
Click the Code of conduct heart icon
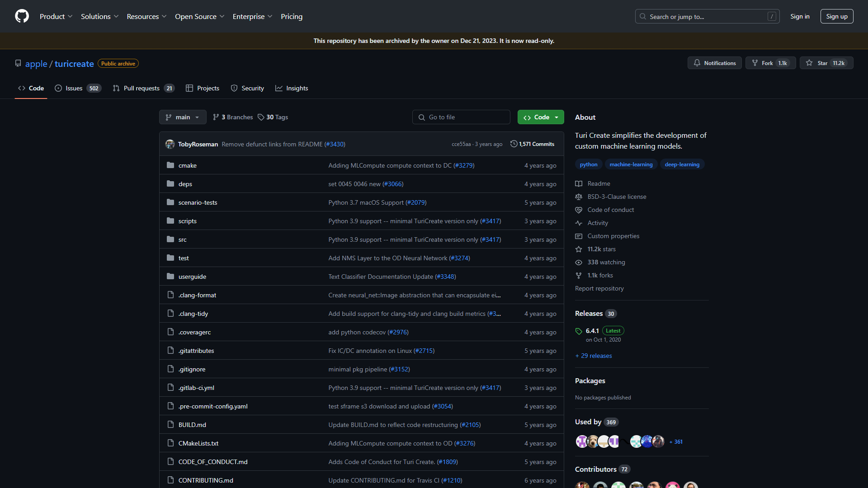point(579,210)
